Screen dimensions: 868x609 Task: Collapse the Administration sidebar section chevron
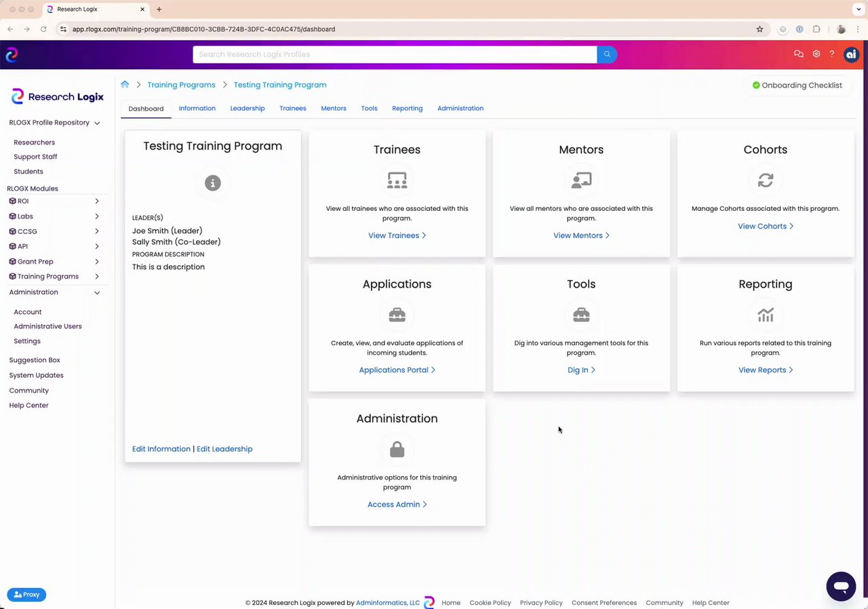pyautogui.click(x=97, y=293)
